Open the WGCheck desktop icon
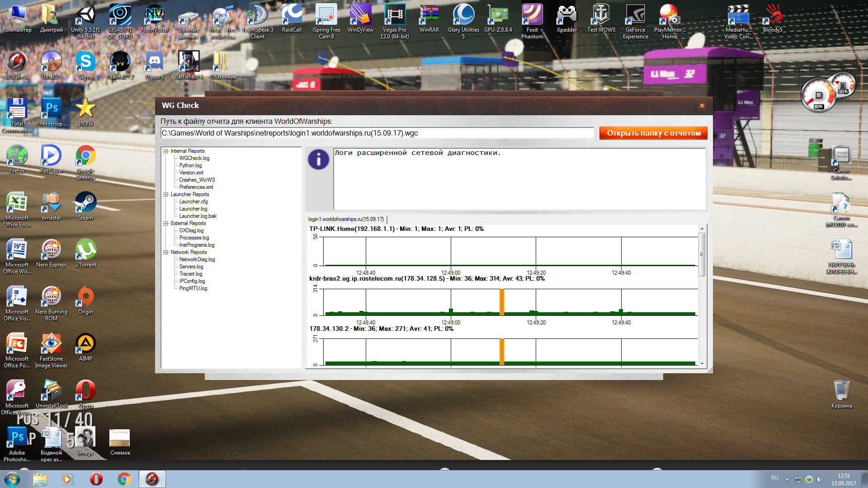Image resolution: width=868 pixels, height=488 pixels. 17,65
